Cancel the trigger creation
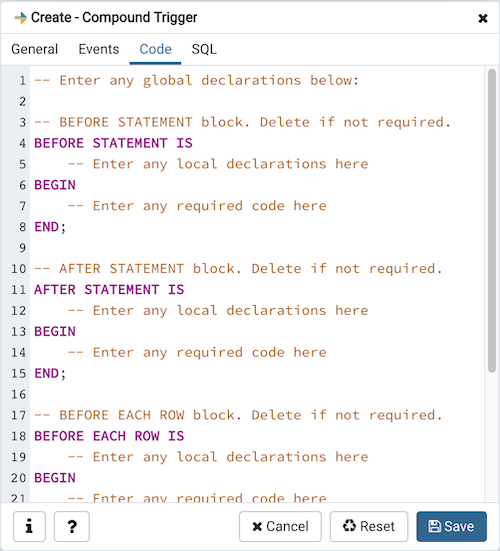 tap(280, 526)
